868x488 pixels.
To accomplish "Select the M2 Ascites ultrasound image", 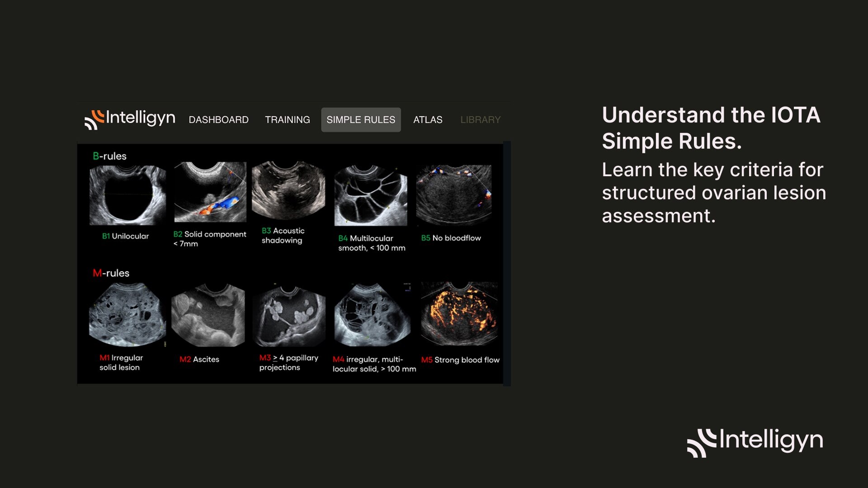I will (208, 315).
